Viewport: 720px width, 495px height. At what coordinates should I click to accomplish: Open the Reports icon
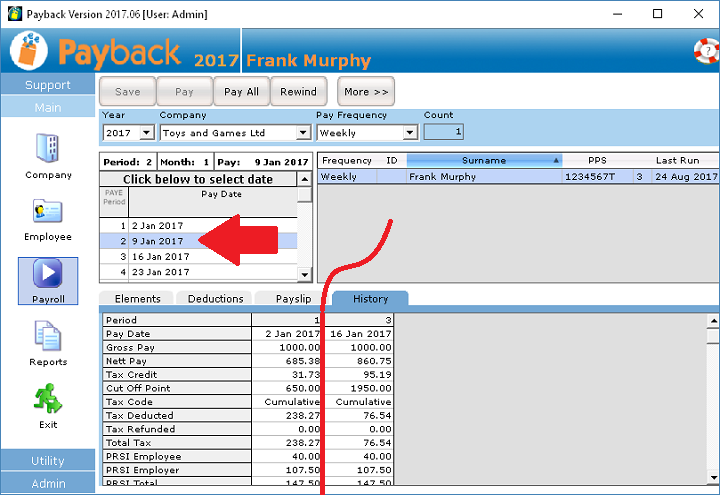click(x=48, y=337)
